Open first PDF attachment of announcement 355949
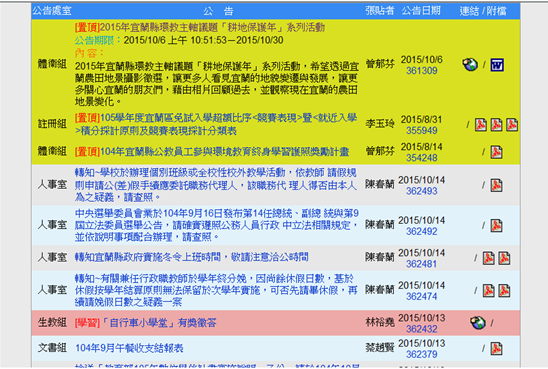Image resolution: width=548 pixels, height=369 pixels. 481,125
